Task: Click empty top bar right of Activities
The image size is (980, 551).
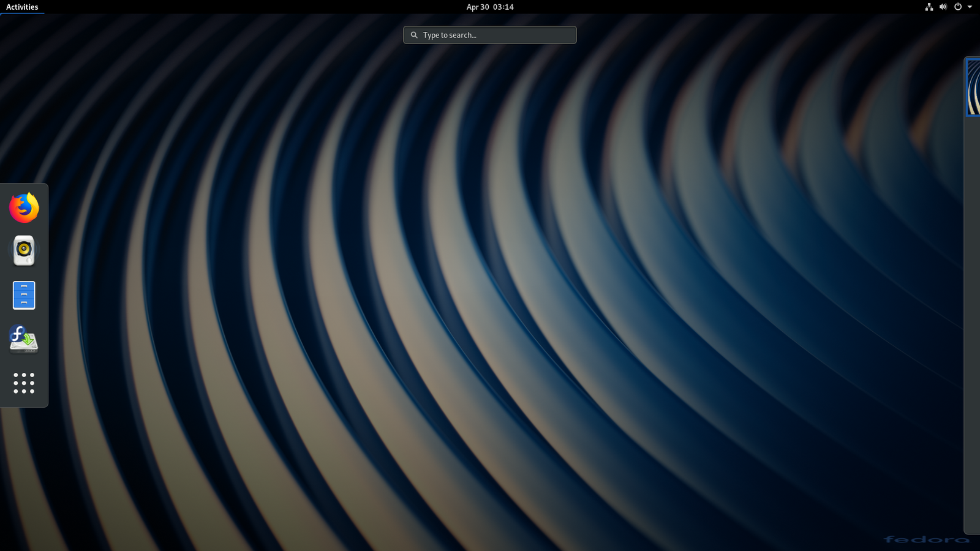Action: [x=245, y=7]
